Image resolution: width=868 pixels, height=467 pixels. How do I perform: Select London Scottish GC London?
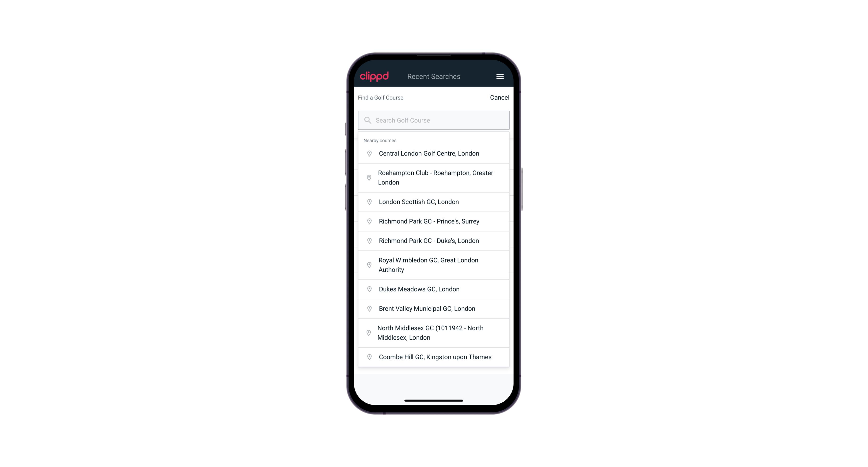[434, 201]
